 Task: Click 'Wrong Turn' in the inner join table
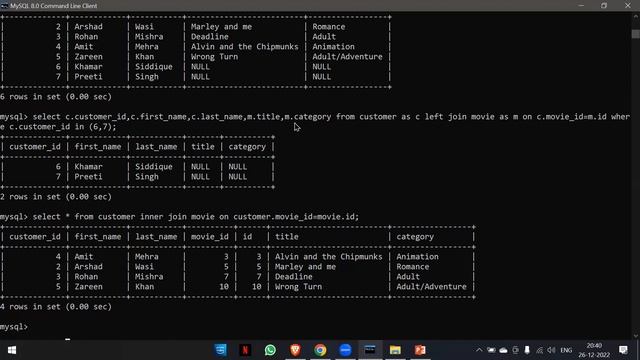coord(298,287)
